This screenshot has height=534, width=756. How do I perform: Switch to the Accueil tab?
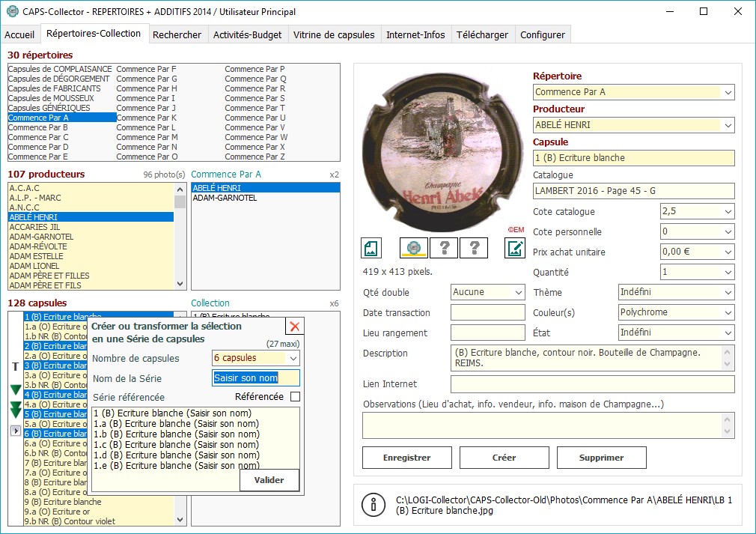[x=19, y=34]
